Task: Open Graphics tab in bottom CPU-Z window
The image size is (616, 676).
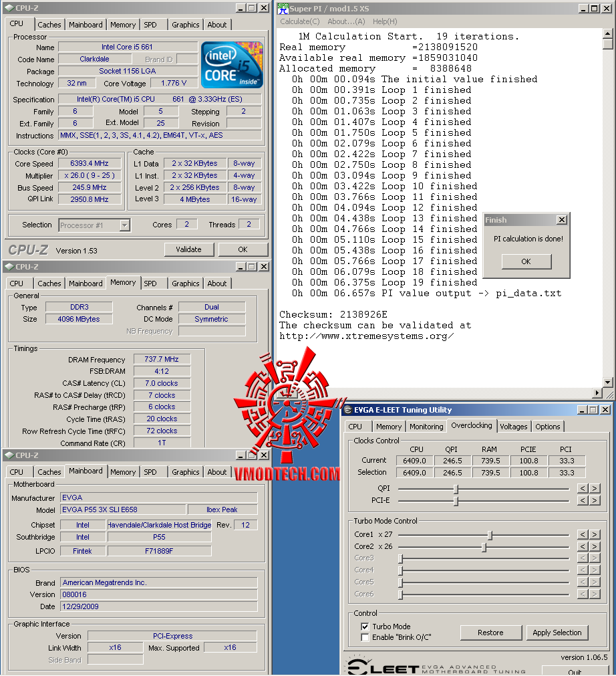Action: (185, 472)
